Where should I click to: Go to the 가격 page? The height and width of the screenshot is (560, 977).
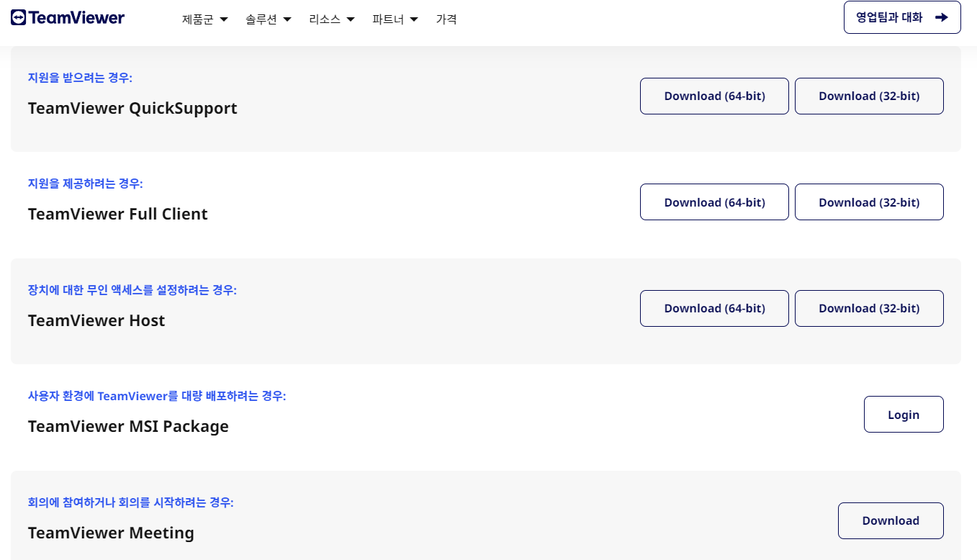tap(446, 19)
